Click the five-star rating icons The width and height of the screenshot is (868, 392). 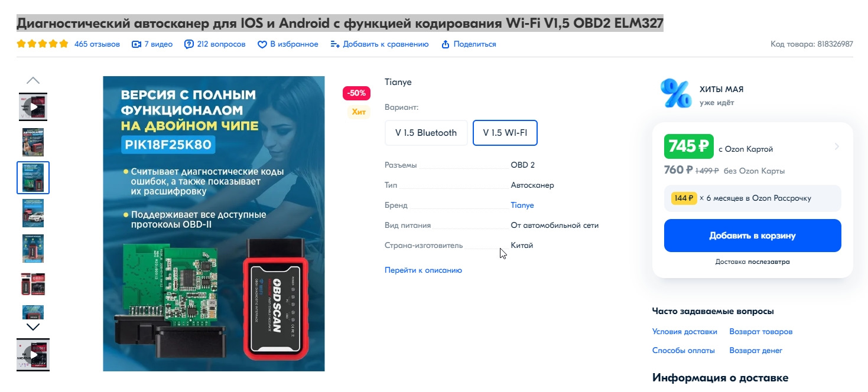43,44
